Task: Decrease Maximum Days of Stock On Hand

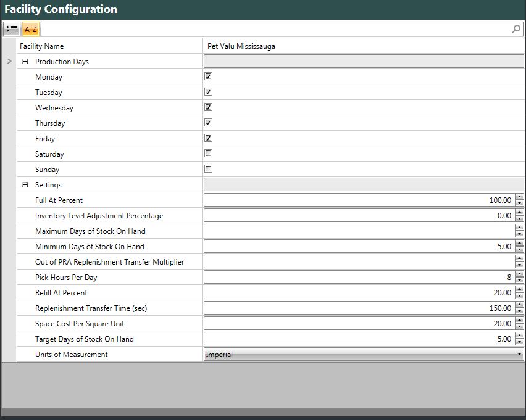Action: (x=519, y=234)
